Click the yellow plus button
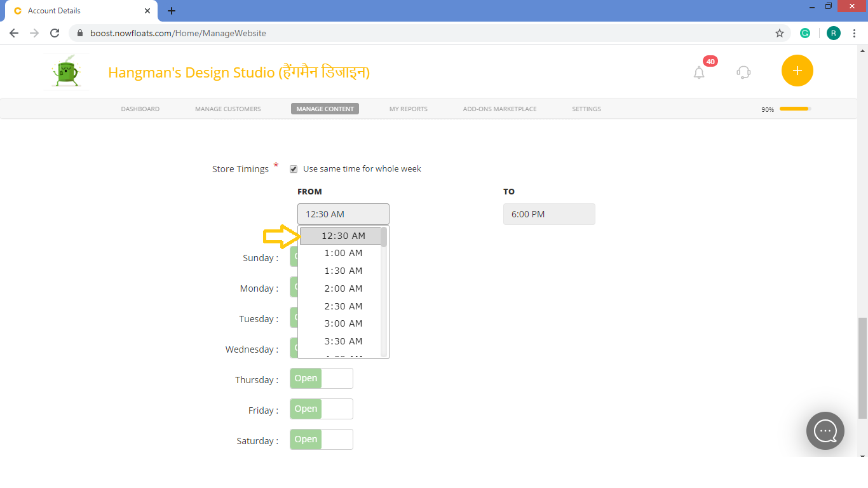The width and height of the screenshot is (868, 488). coord(797,71)
